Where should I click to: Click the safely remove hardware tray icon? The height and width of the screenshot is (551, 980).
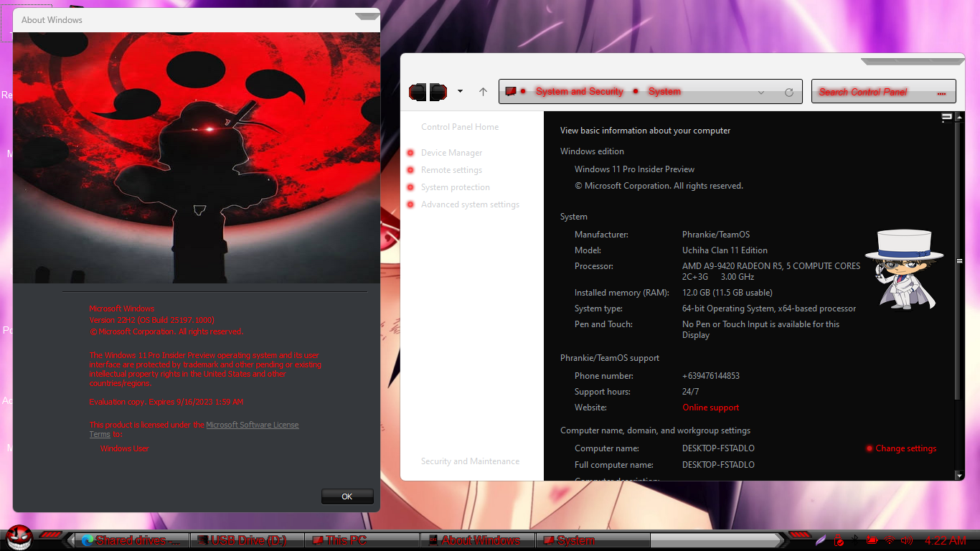tap(838, 540)
